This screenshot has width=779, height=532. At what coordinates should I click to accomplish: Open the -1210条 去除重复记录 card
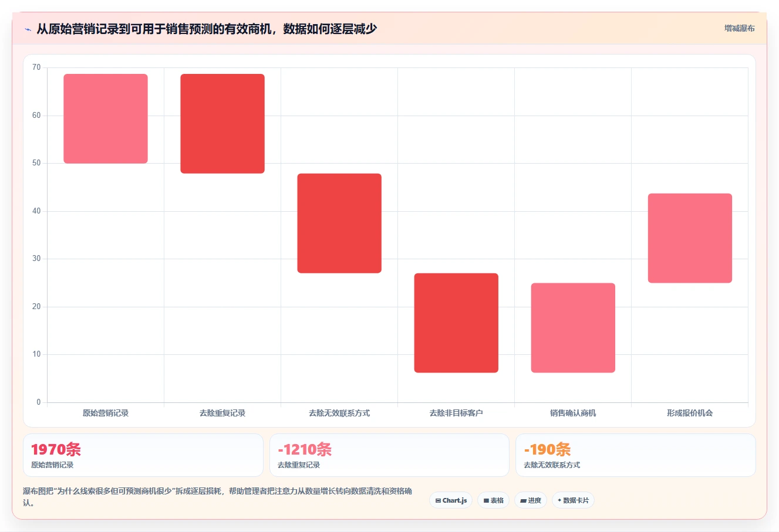pyautogui.click(x=389, y=455)
